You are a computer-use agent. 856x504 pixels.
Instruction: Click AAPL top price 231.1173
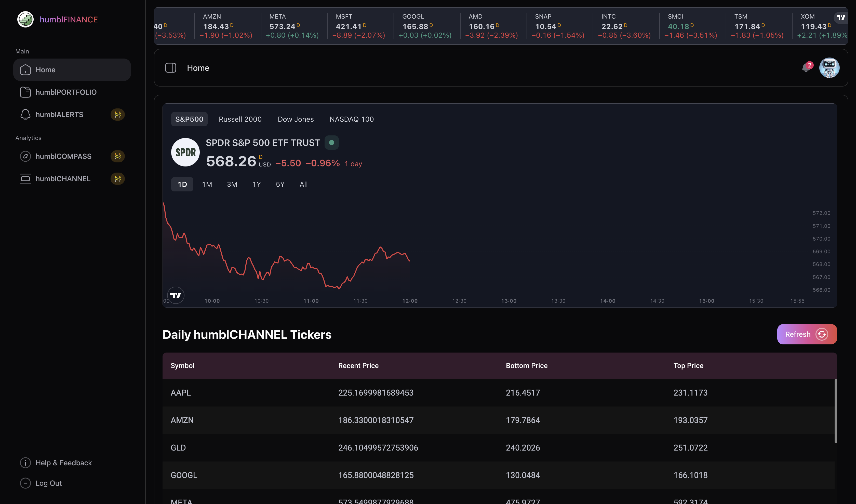[x=690, y=393]
